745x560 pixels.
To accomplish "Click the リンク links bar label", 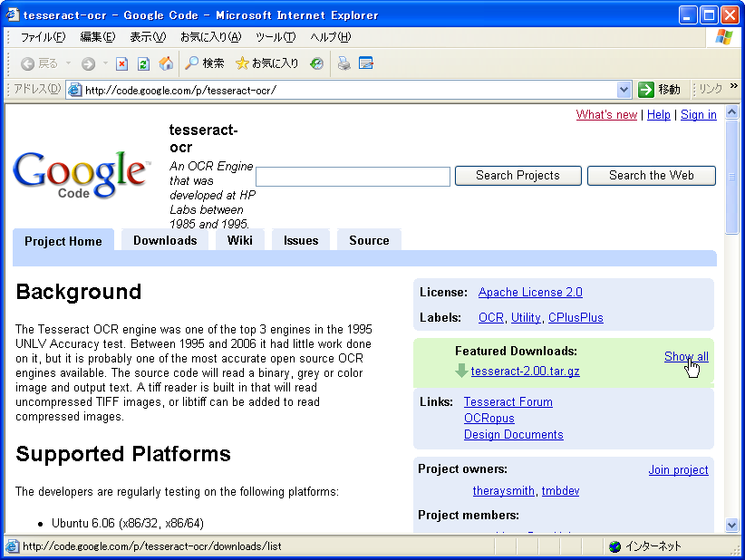I will [x=711, y=89].
